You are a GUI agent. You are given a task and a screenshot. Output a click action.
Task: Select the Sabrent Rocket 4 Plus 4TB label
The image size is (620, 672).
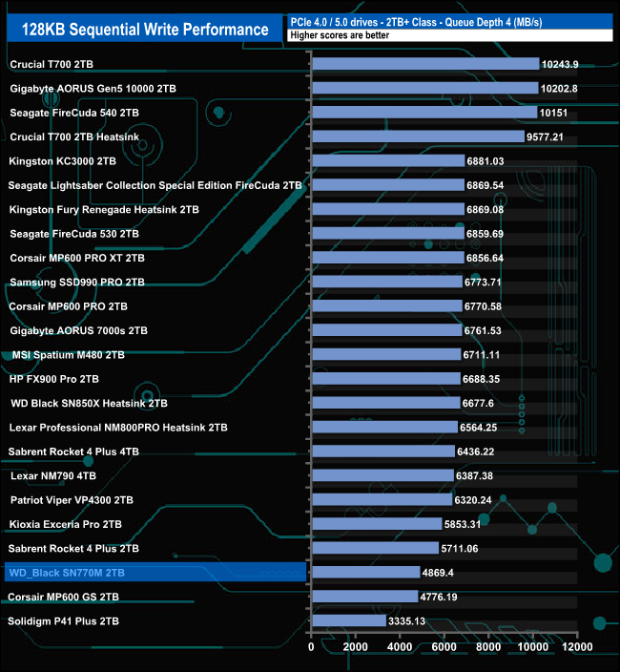point(73,451)
